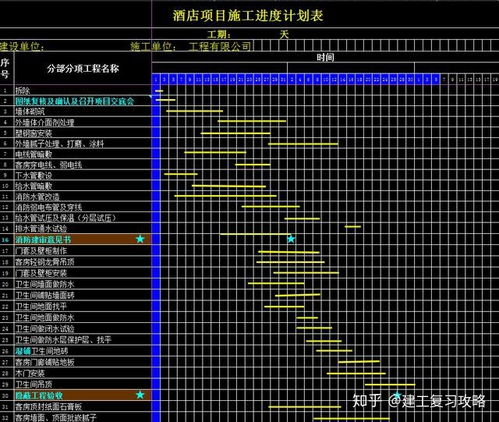Click the yellow schedule bar for 外墙腻子处理、打磨、涂料
This screenshot has height=422, width=499.
[303, 144]
